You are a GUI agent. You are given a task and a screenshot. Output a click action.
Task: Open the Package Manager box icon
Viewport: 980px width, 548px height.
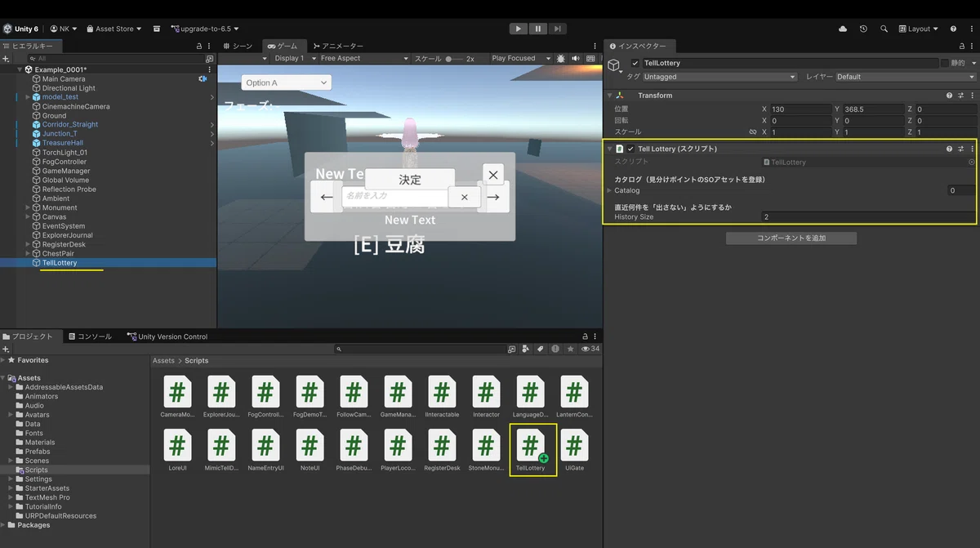click(x=157, y=29)
